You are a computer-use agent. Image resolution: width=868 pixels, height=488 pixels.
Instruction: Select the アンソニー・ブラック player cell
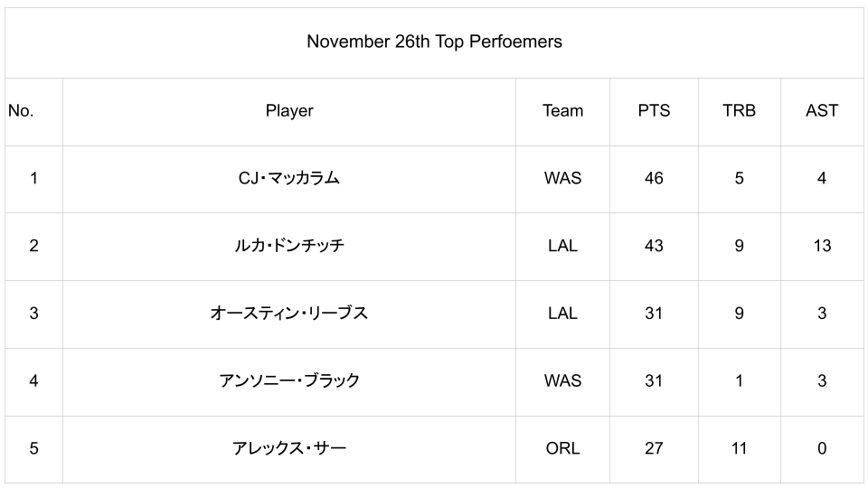(x=289, y=380)
